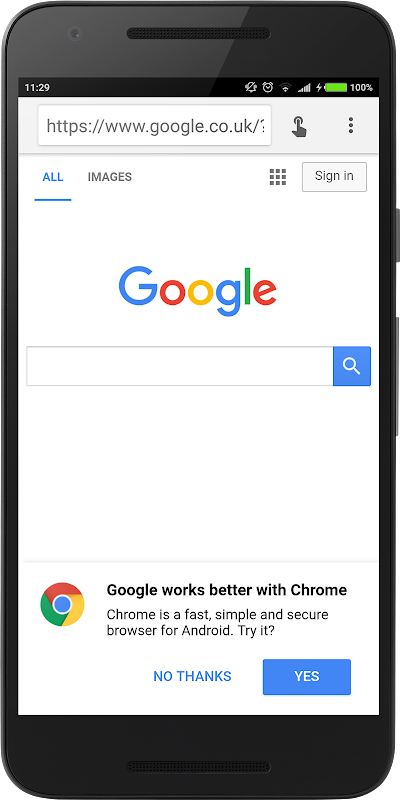Select the google.co.uk address bar
The width and height of the screenshot is (400, 800).
click(155, 126)
